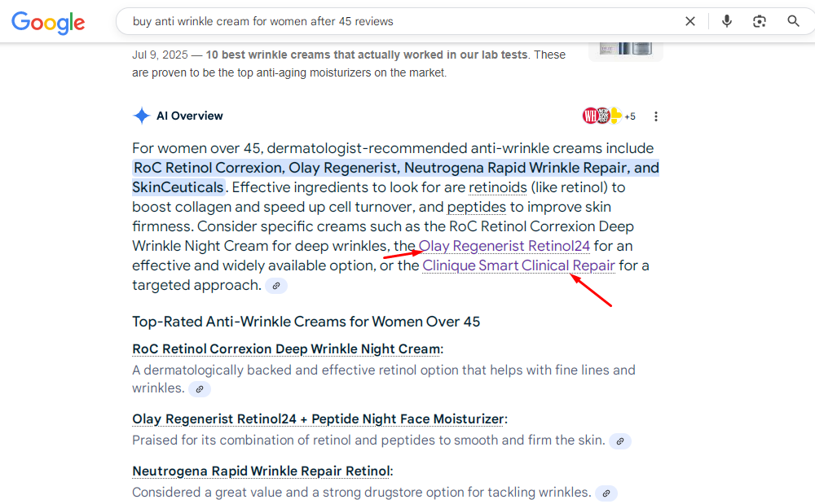815x504 pixels.
Task: Open the yellow source icon beside +5
Action: (616, 116)
